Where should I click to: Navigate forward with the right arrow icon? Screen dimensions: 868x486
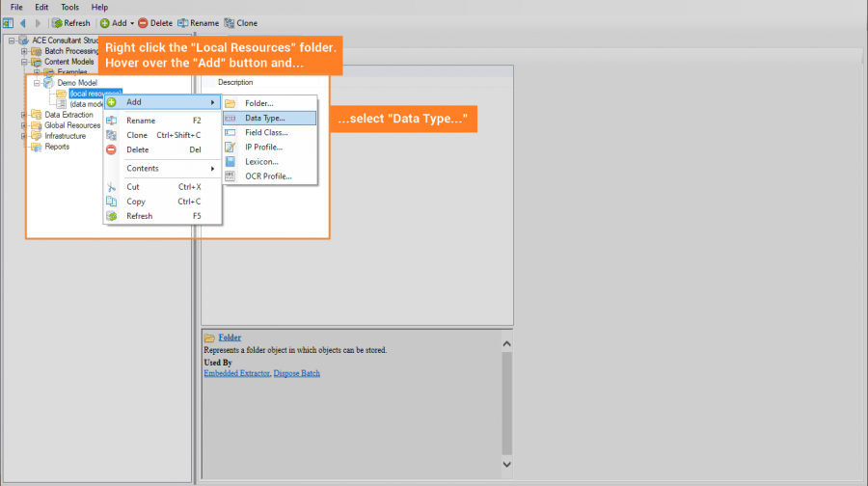38,23
